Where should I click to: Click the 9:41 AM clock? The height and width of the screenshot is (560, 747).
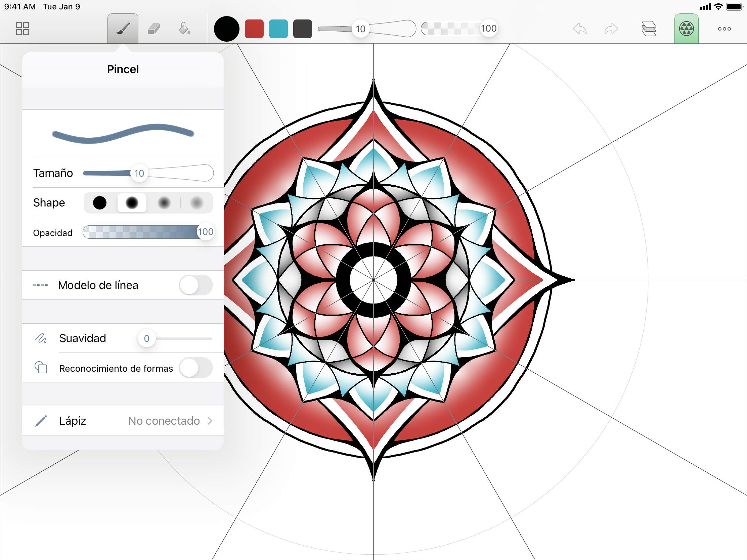click(20, 7)
